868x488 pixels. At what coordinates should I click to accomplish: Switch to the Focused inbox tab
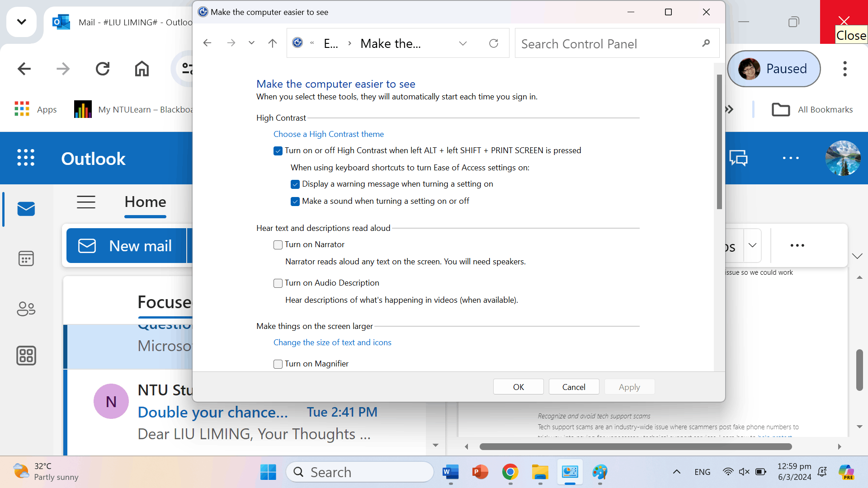(x=164, y=302)
